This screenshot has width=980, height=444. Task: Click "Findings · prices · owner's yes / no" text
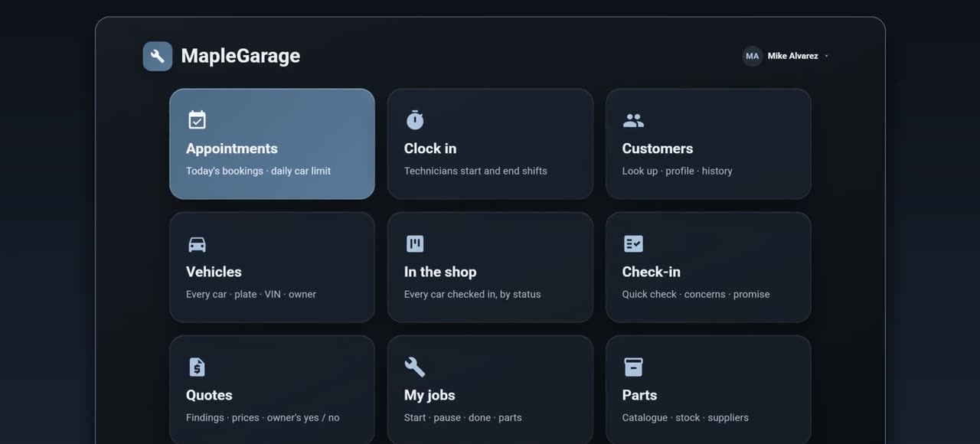pyautogui.click(x=263, y=417)
